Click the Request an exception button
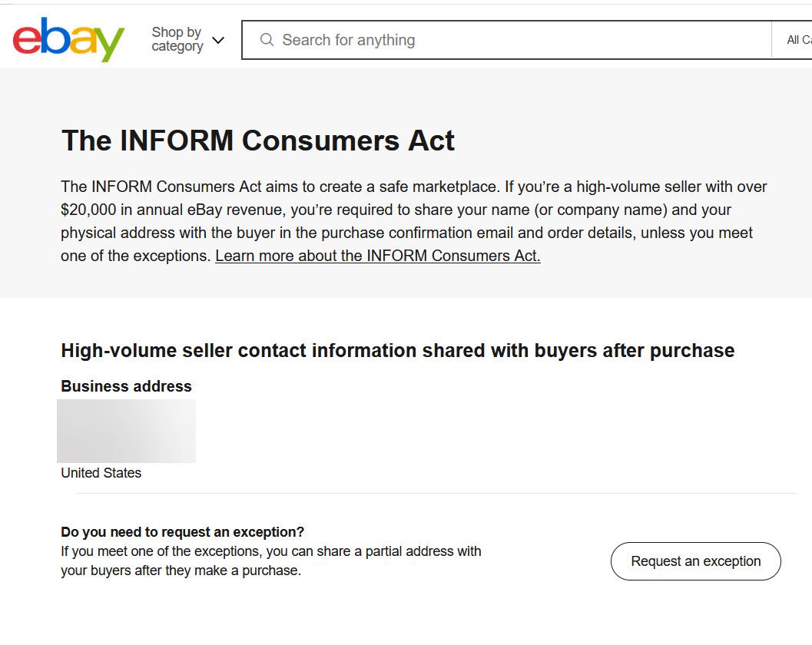This screenshot has height=645, width=812. coord(695,561)
